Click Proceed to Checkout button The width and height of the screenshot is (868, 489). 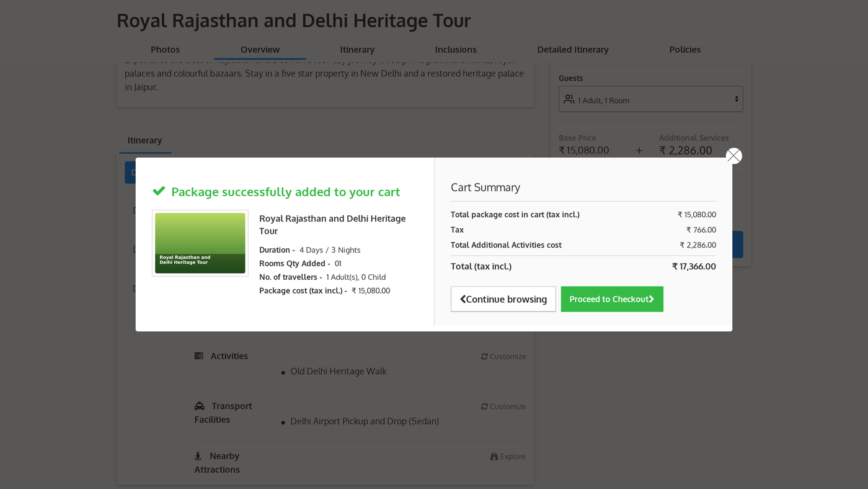[x=612, y=299]
